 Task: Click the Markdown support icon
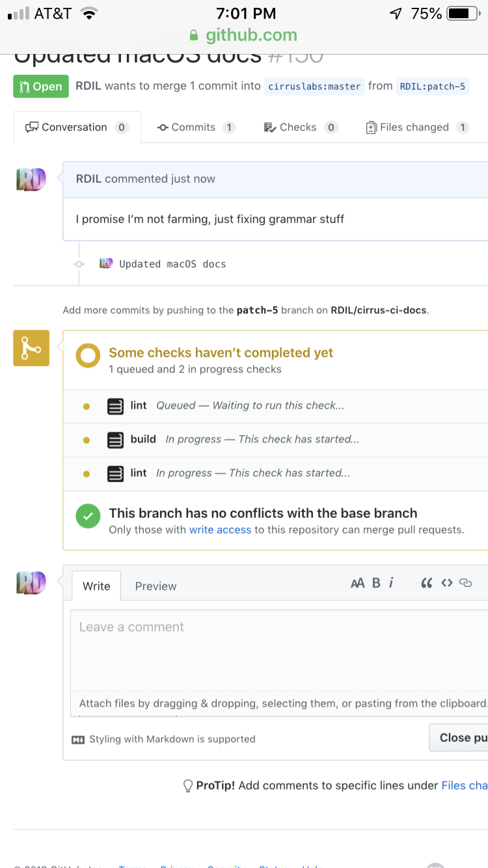pyautogui.click(x=78, y=739)
